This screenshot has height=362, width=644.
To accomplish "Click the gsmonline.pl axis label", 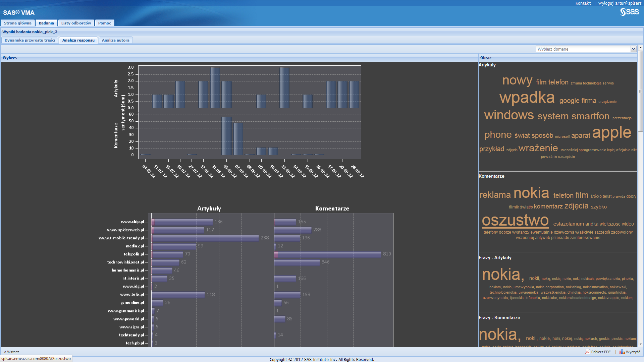I will [x=132, y=302].
